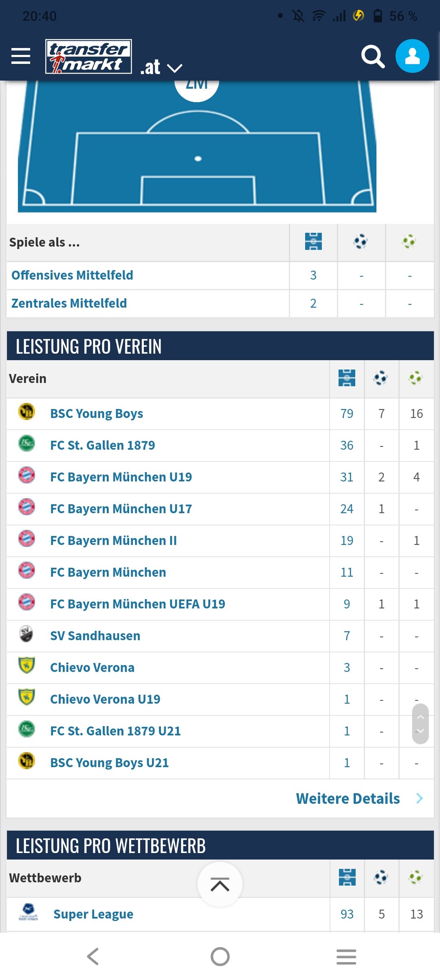Open FC Bayern München II club link
Screen dimensions: 440x980
coord(114,540)
